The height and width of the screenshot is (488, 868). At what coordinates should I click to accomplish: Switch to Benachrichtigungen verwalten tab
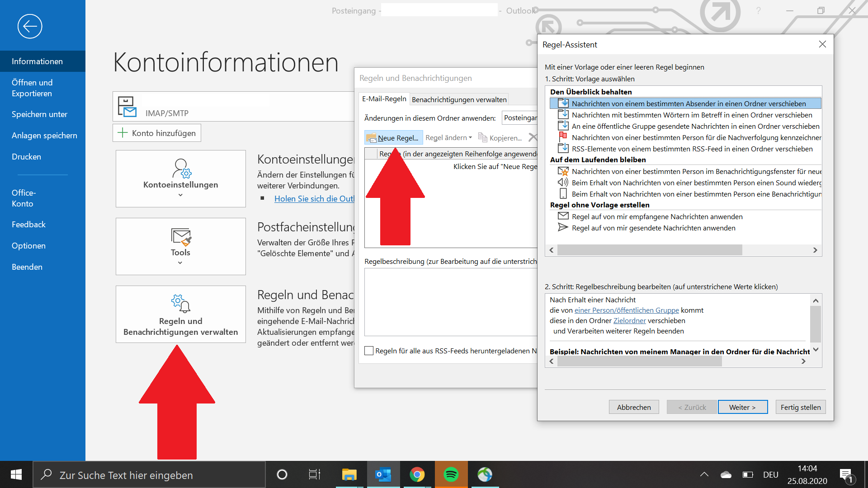click(459, 99)
